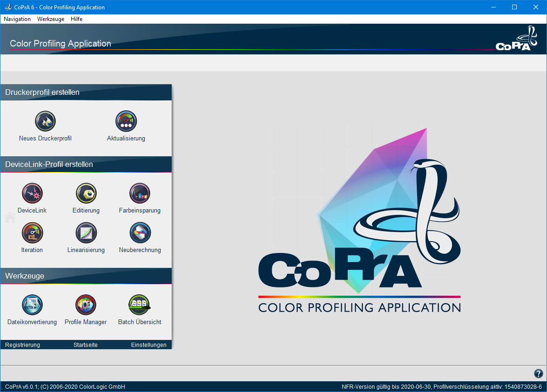Viewport: 547px width, 392px height.
Task: Open the Navigation menu
Action: [17, 19]
